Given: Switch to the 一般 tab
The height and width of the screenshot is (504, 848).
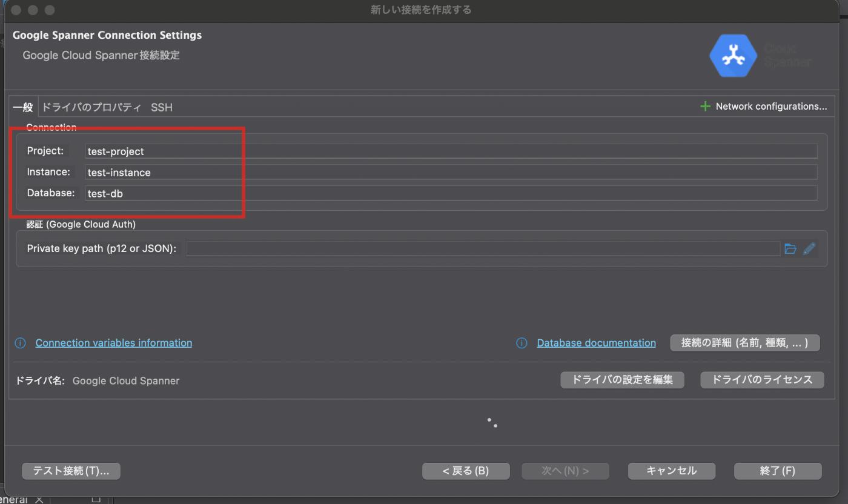Looking at the screenshot, I should 23,107.
